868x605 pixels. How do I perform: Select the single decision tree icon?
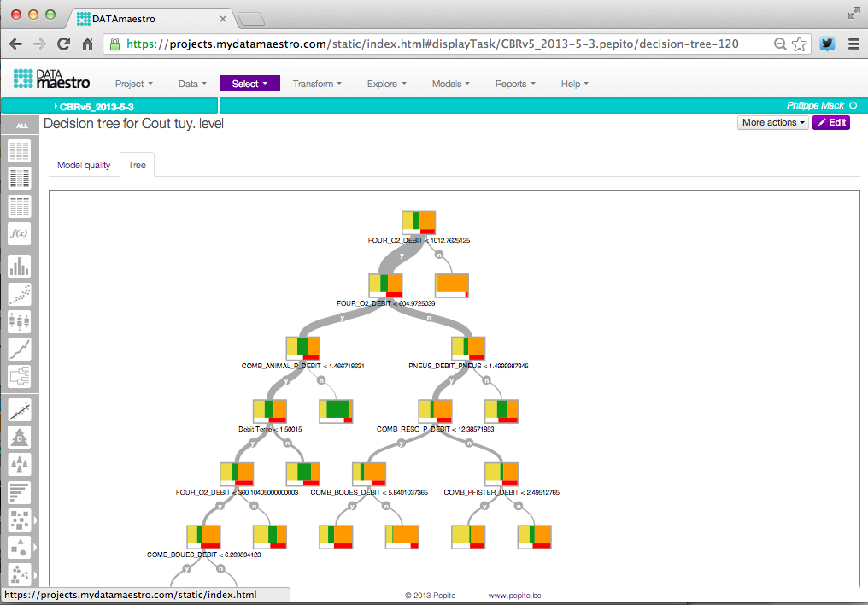pos(19,438)
